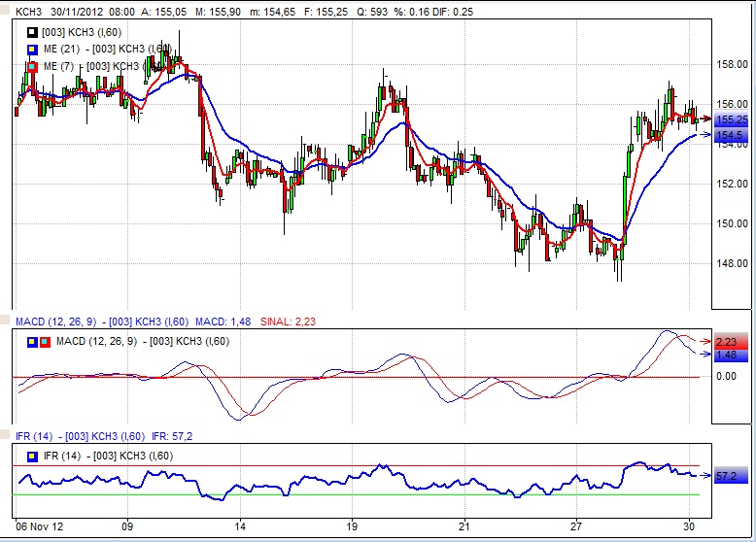Screen dimensions: 756x542
Task: Click the red ME (7) legend icon
Action: pos(32,66)
